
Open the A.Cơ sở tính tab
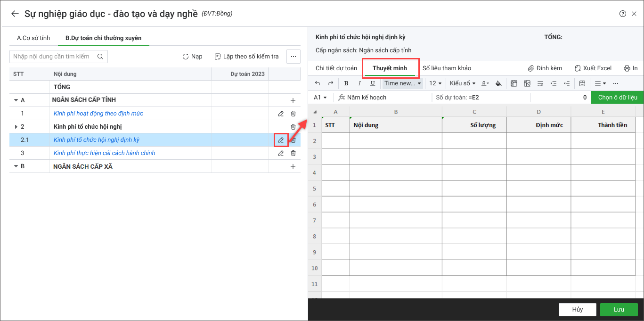(x=33, y=38)
